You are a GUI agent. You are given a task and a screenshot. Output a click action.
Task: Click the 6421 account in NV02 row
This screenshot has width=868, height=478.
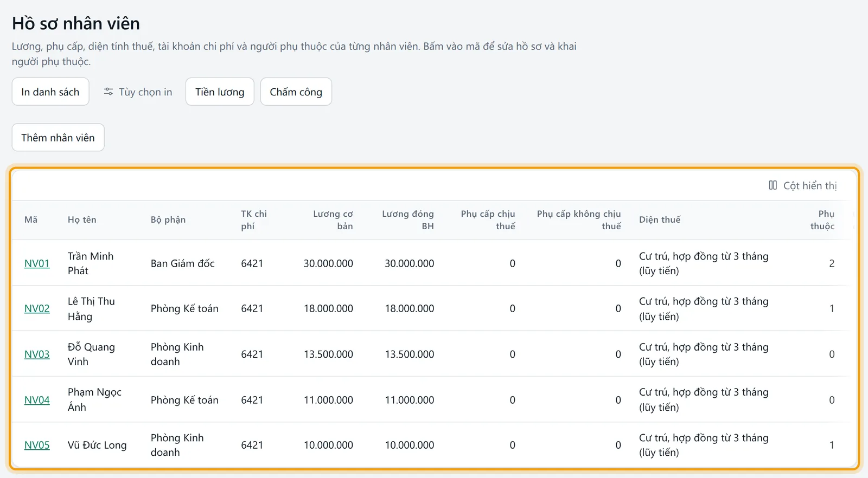(252, 308)
